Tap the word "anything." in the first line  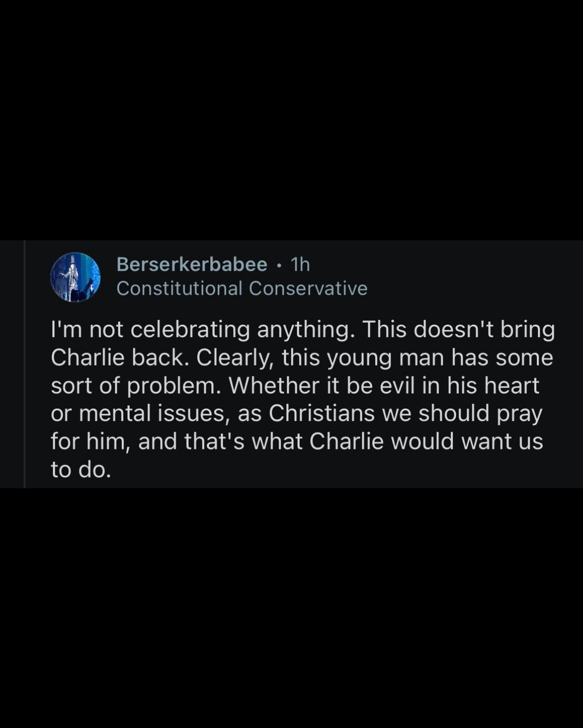pyautogui.click(x=306, y=330)
